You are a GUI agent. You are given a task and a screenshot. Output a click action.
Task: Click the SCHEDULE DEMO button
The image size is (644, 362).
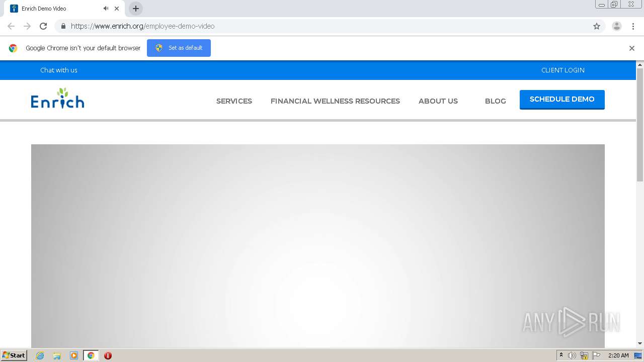[562, 100]
